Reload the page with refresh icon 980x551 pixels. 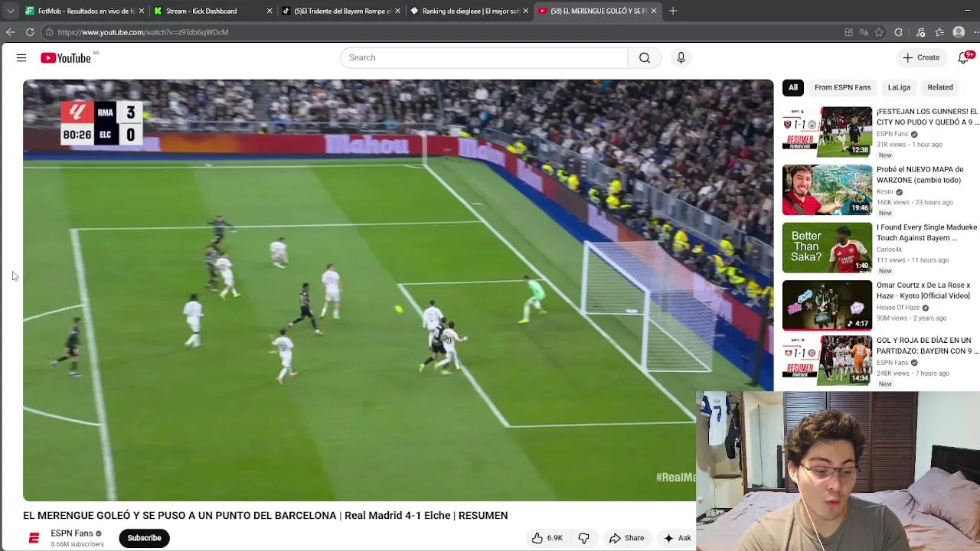pos(30,32)
